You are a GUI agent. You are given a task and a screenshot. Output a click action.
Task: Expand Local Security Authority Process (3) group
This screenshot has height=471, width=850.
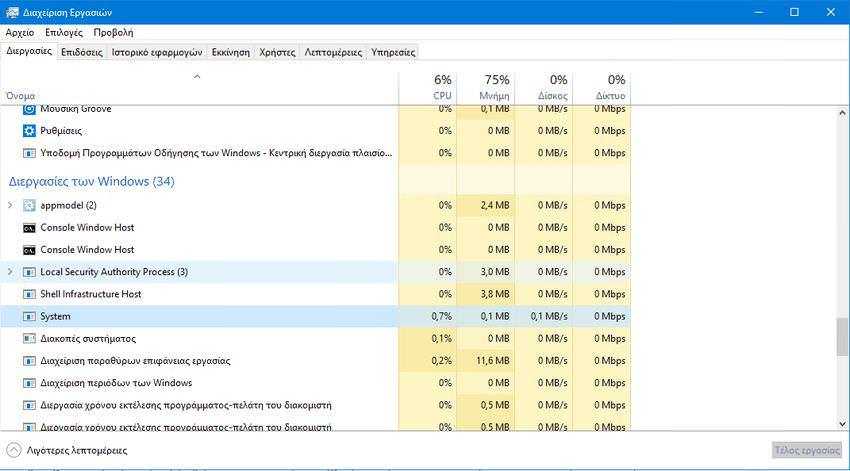[x=10, y=272]
